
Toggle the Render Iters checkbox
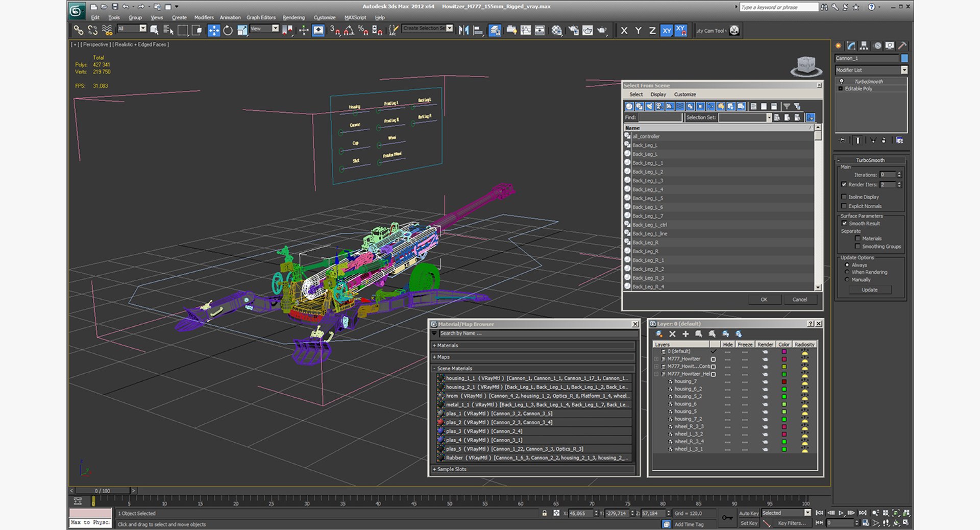click(x=844, y=184)
